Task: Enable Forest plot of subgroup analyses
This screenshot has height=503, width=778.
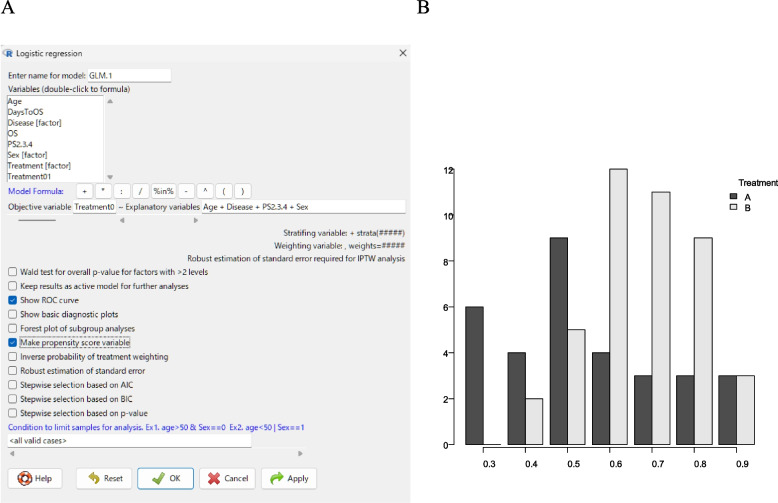Action: (x=12, y=328)
